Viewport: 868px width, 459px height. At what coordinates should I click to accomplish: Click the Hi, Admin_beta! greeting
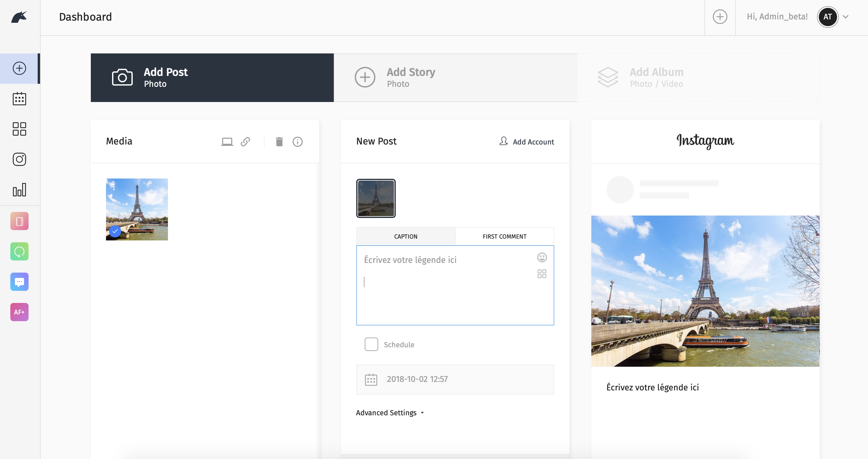click(777, 17)
